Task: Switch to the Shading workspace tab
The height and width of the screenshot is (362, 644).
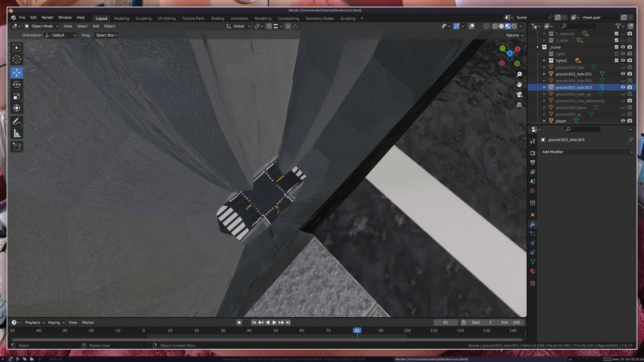Action: pos(217,18)
